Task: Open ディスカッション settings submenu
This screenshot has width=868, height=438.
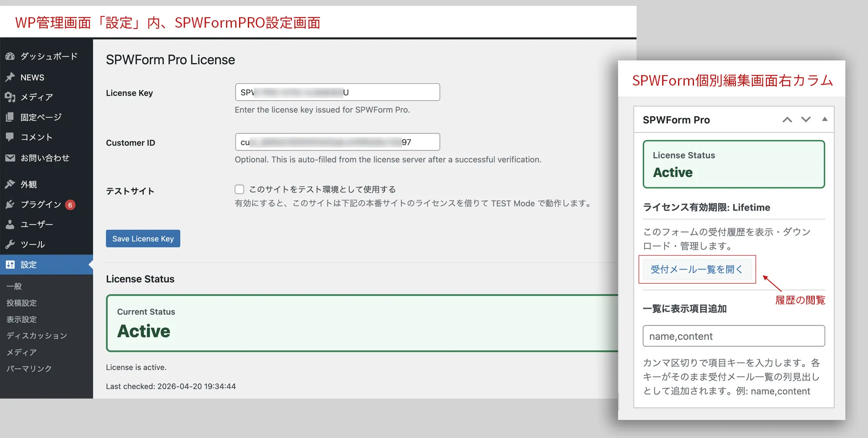Action: click(x=37, y=336)
